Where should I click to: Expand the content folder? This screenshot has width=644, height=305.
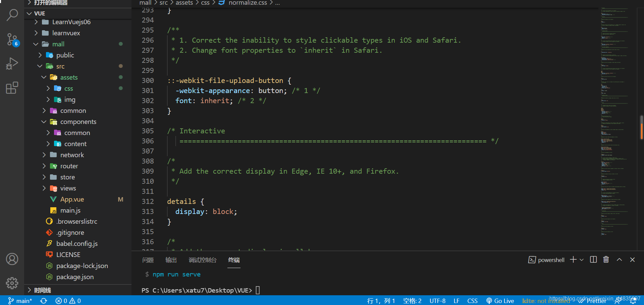click(x=78, y=144)
